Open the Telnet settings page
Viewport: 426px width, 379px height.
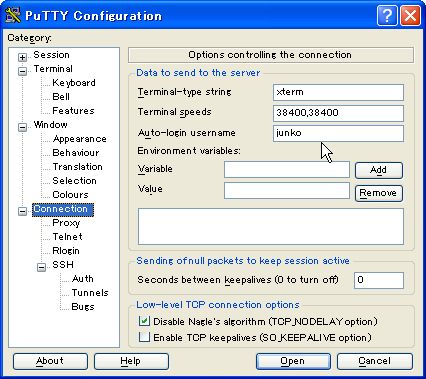point(67,237)
